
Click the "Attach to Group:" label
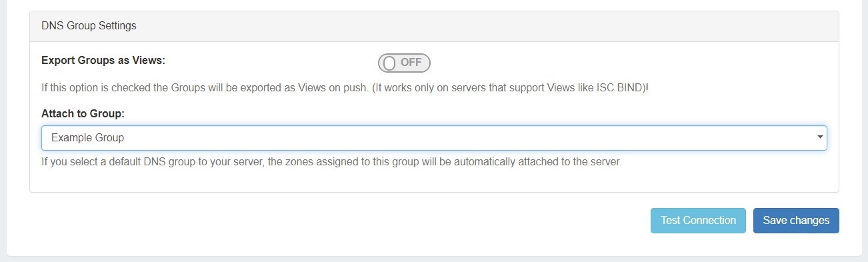click(83, 114)
